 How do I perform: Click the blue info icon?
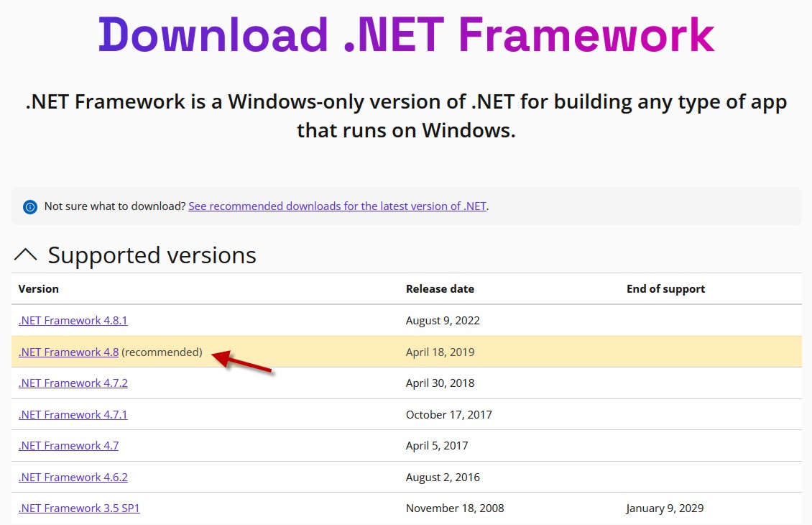pos(30,207)
